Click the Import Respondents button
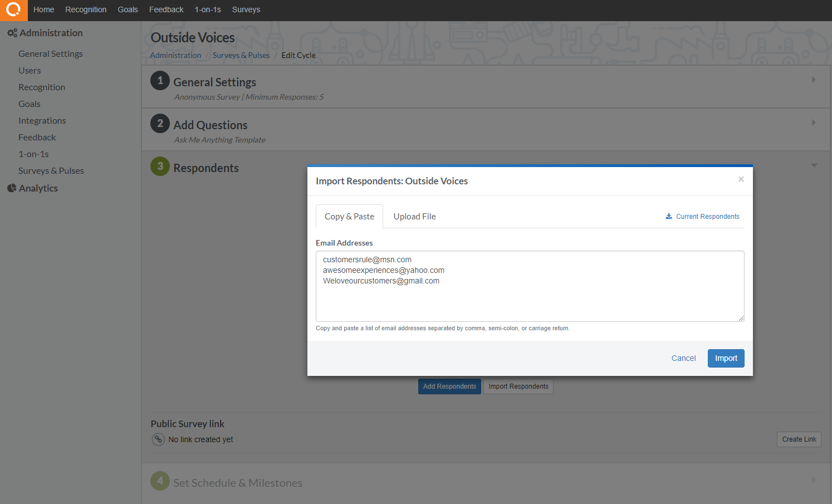 (518, 386)
